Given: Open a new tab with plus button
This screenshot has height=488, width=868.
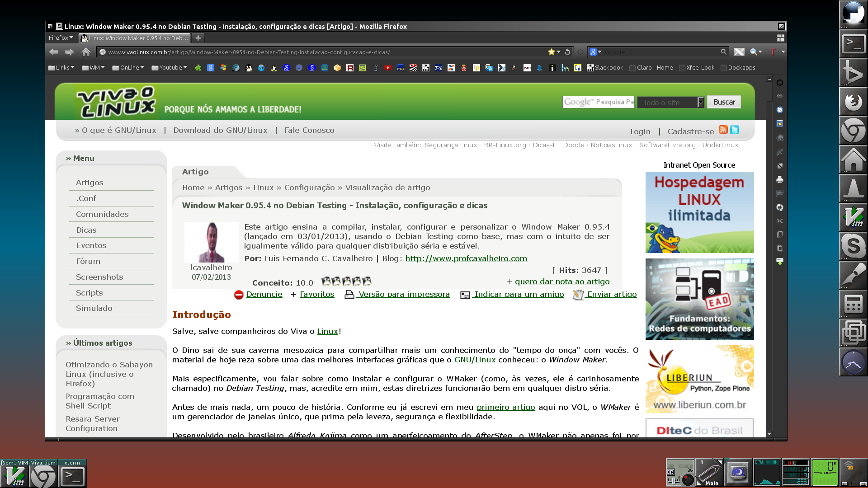Looking at the screenshot, I should (198, 38).
